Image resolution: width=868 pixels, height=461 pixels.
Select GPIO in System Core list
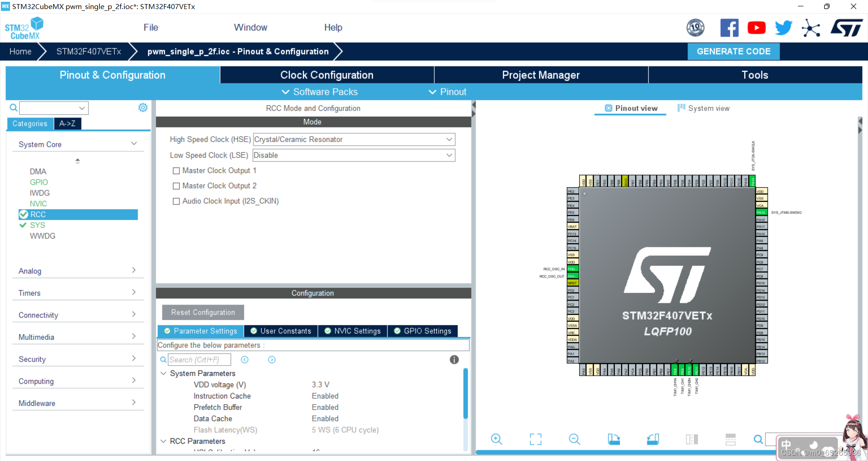point(39,182)
